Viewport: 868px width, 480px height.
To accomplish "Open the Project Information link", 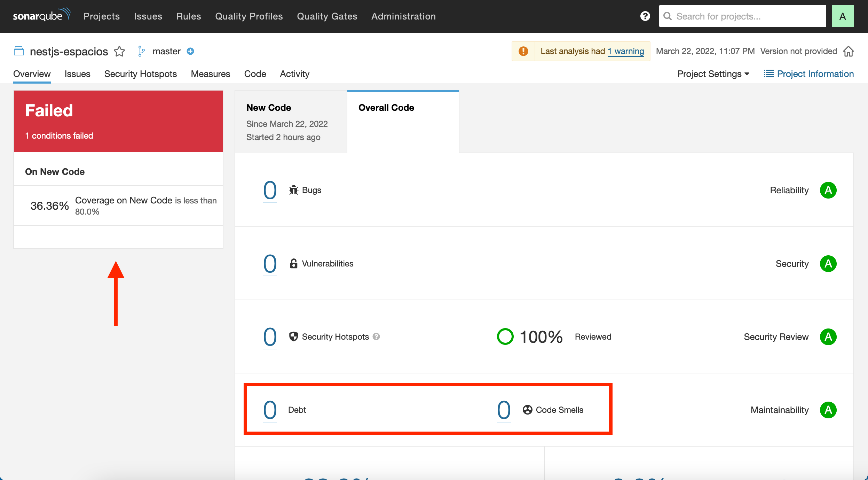I will pos(815,74).
